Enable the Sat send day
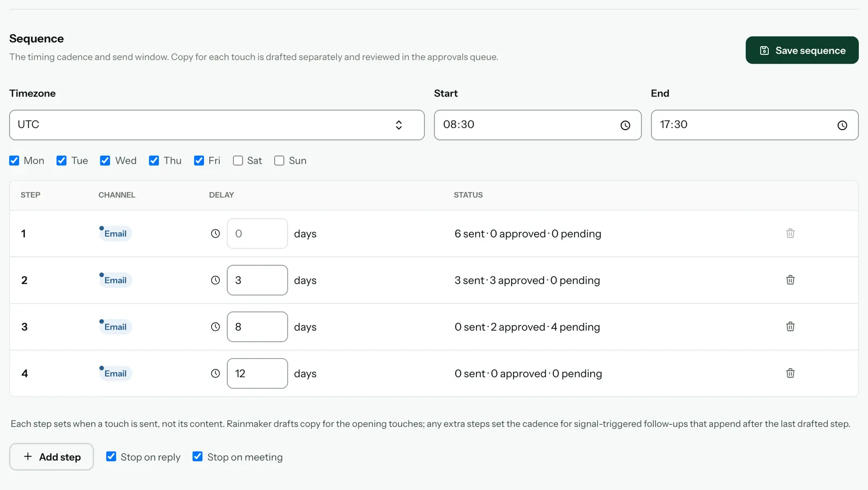Image resolution: width=868 pixels, height=490 pixels. coord(238,161)
